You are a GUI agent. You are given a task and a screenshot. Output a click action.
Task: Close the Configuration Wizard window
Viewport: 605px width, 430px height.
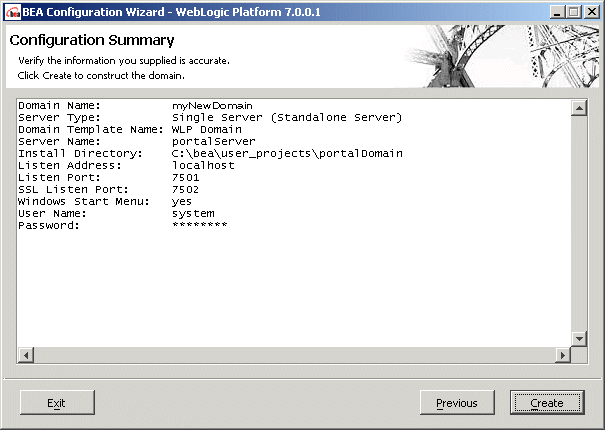591,12
